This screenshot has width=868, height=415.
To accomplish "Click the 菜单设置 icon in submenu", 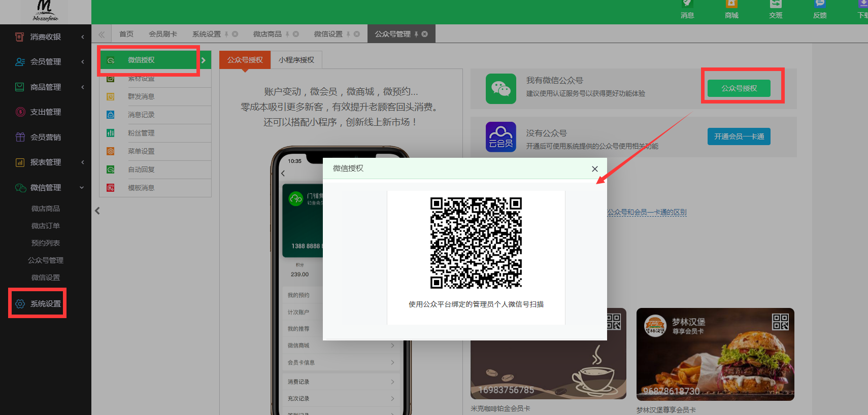I will tap(110, 151).
